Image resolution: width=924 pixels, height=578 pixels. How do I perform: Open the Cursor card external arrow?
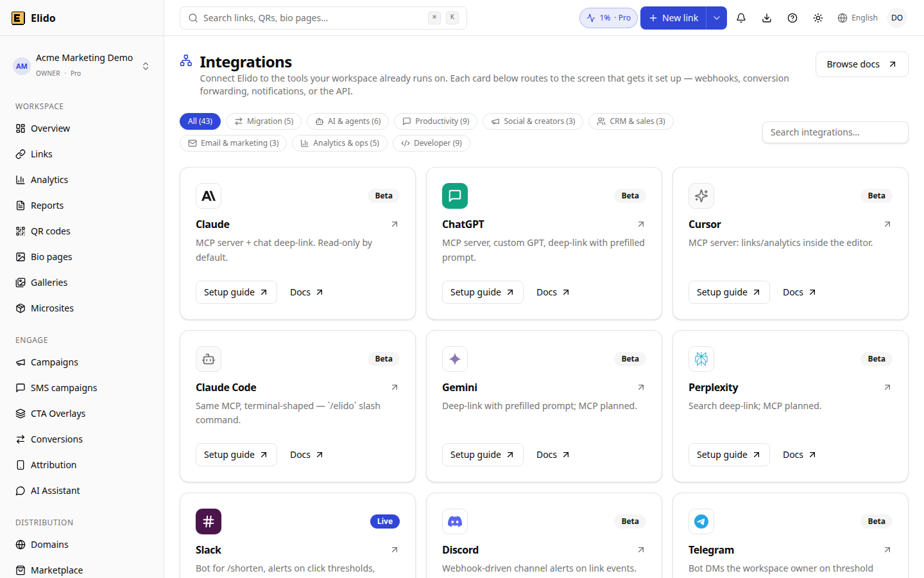[887, 224]
